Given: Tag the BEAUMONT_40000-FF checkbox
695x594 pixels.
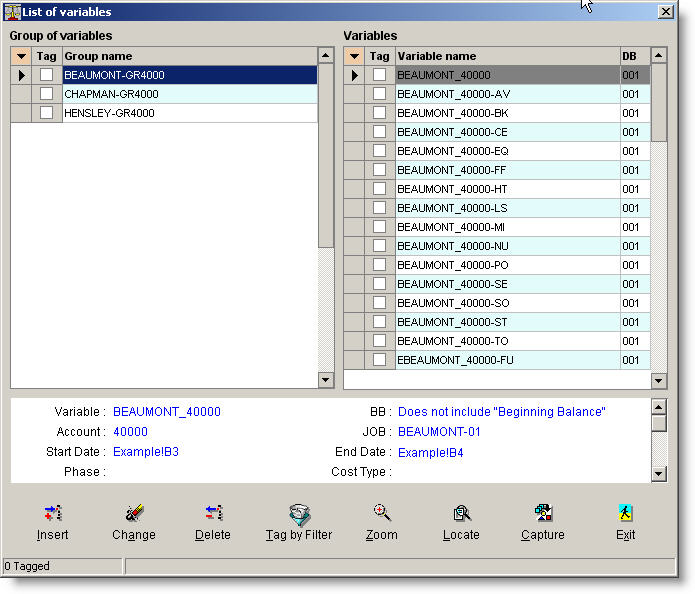Looking at the screenshot, I should (x=379, y=170).
